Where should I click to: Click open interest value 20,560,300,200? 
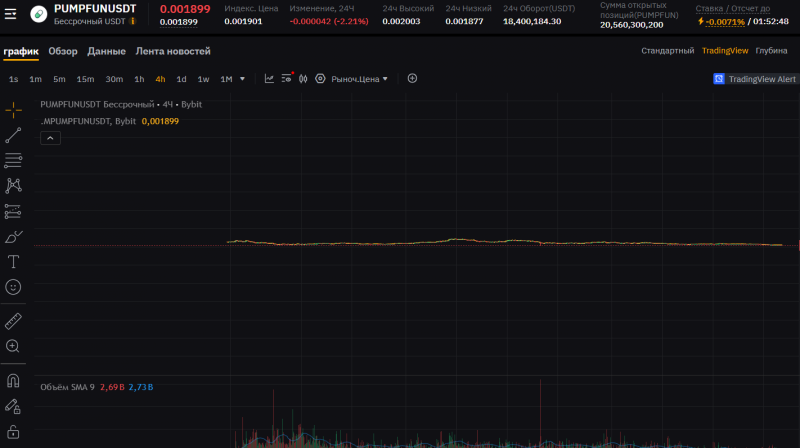click(x=631, y=25)
